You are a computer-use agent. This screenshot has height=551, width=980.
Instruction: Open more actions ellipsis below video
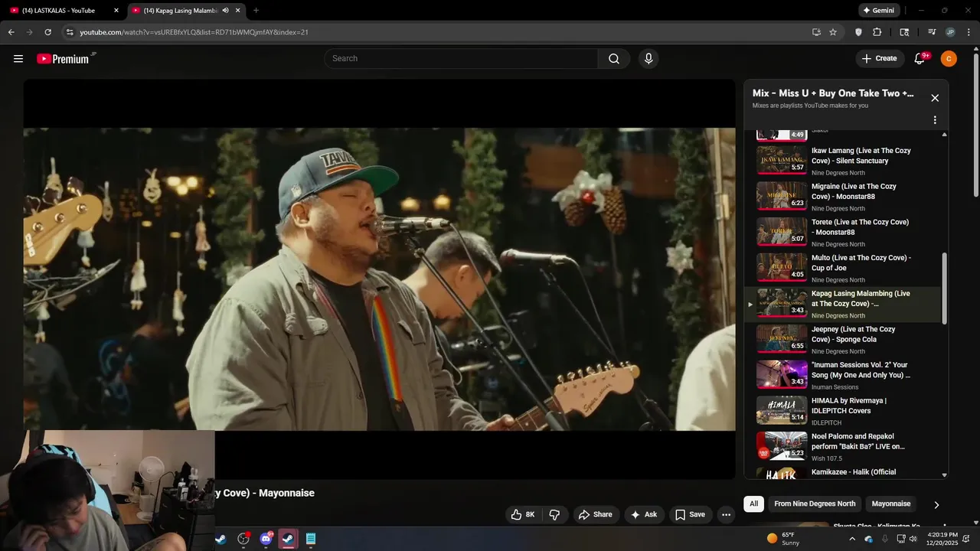click(x=727, y=514)
